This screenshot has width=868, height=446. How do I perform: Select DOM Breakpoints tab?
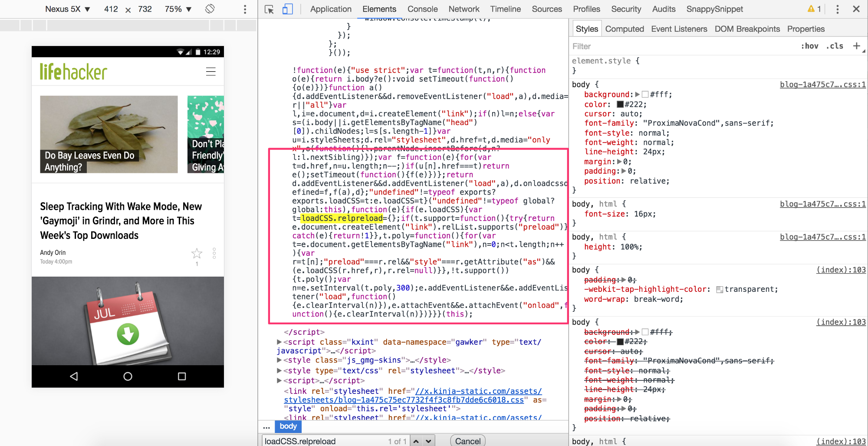(747, 29)
